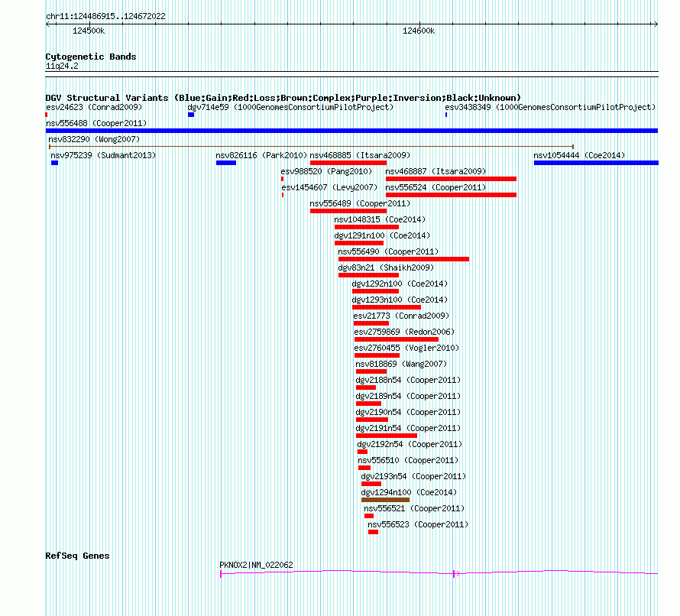Viewport: 680px width, 616px height.
Task: Click the 124500k ruler tick label
Action: (89, 31)
